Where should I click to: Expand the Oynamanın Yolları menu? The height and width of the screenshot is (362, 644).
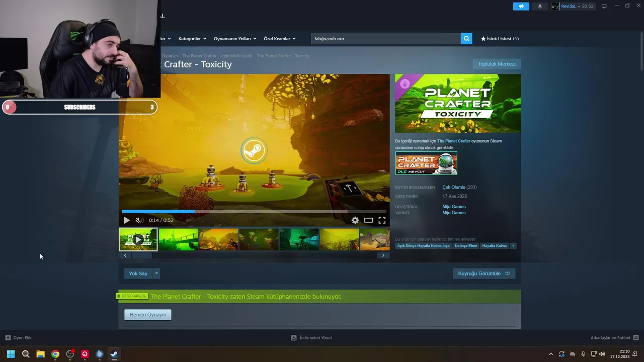[235, 39]
